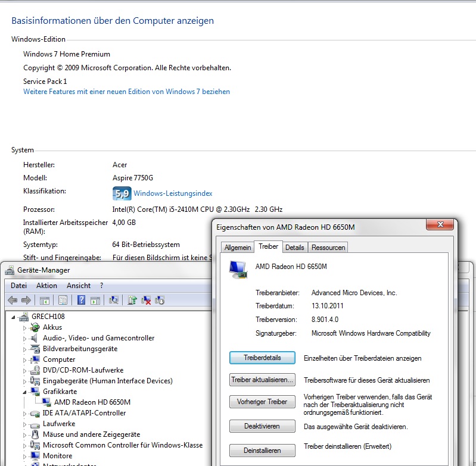Expand the Mäuse und andere Zeigegeräte node
The height and width of the screenshot is (466, 476).
(24, 435)
